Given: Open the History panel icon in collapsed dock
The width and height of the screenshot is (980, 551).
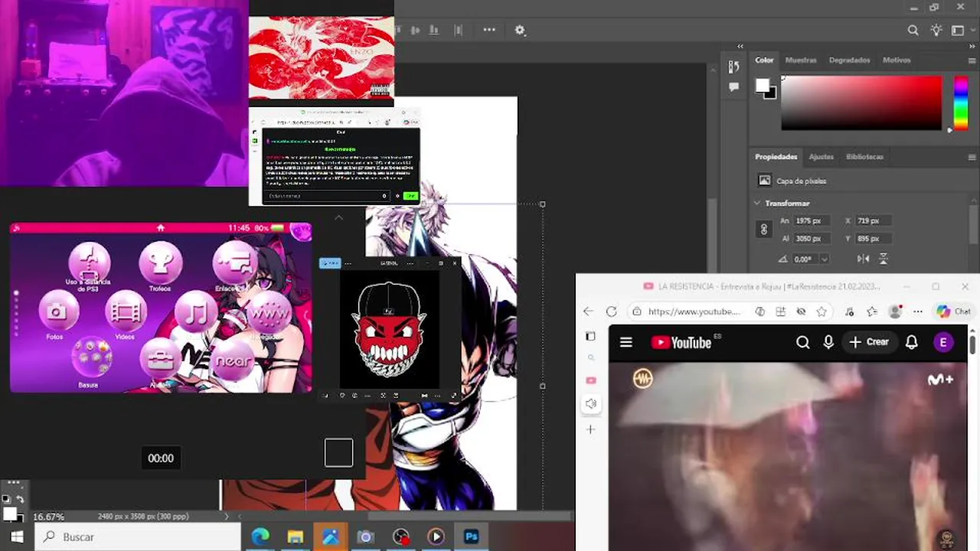Looking at the screenshot, I should tap(733, 67).
